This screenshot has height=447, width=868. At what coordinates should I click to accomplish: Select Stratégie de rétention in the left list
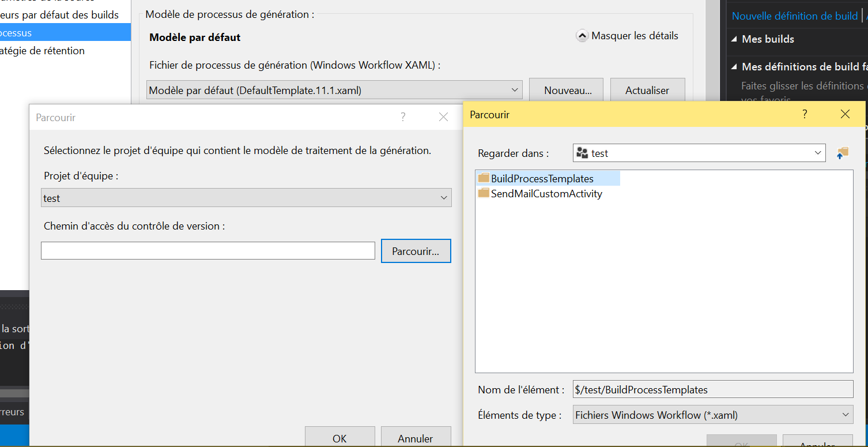pos(43,50)
